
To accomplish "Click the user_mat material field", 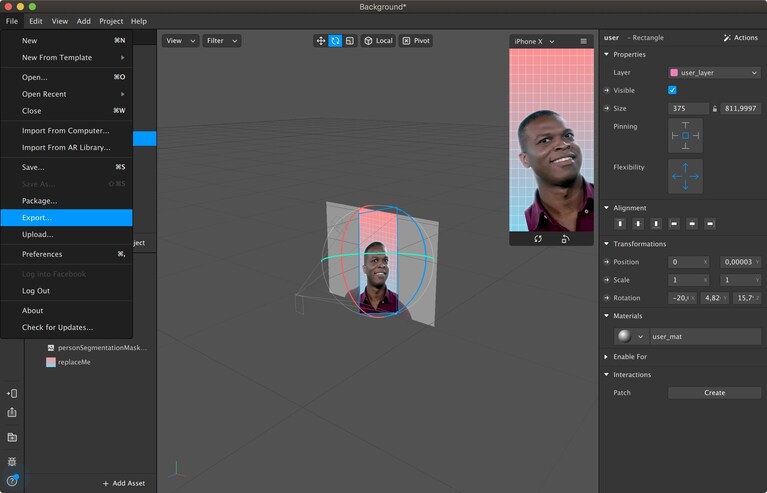I will click(x=705, y=336).
